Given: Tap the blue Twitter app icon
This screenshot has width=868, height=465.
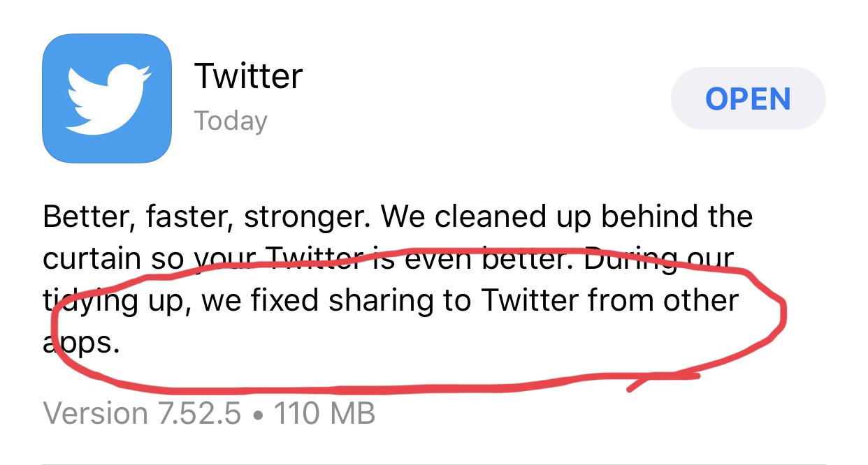Looking at the screenshot, I should pos(107,98).
